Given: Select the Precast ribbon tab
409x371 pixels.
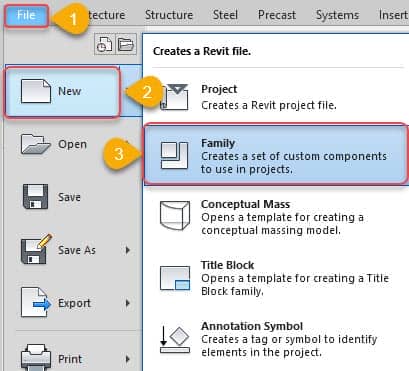Looking at the screenshot, I should coord(277,15).
